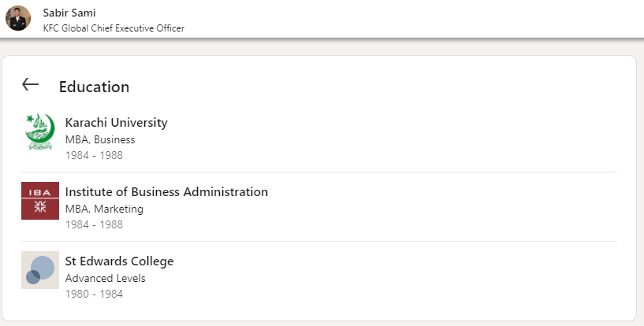Click the red IBA logo
This screenshot has width=644, height=326.
(40, 201)
